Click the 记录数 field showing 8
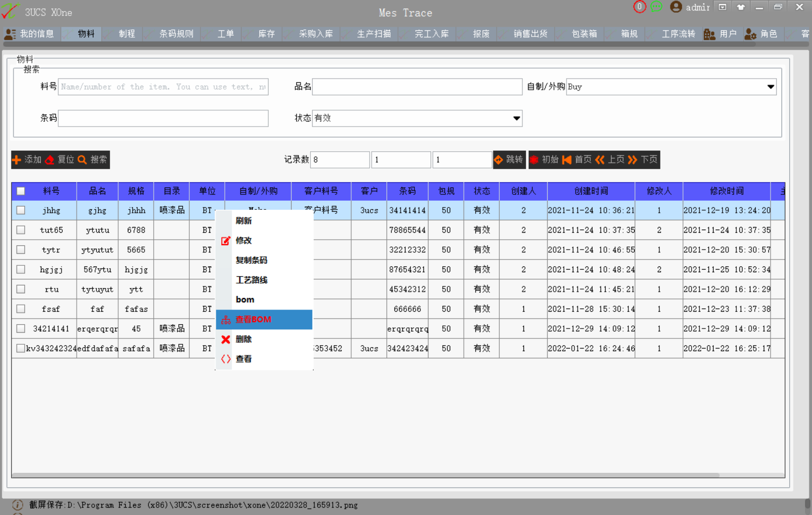This screenshot has width=812, height=515. point(340,160)
